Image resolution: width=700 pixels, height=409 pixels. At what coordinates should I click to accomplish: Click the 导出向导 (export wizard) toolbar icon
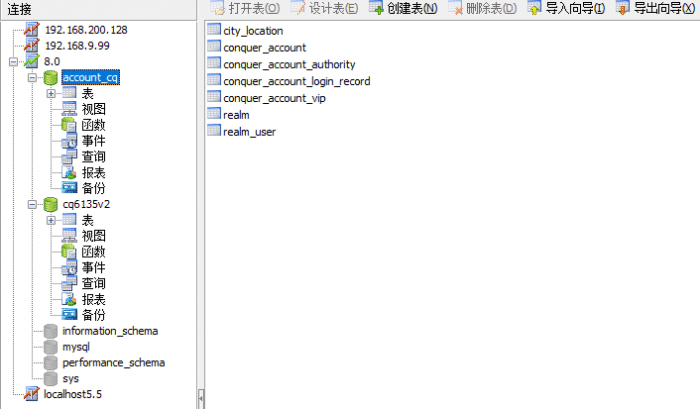622,9
